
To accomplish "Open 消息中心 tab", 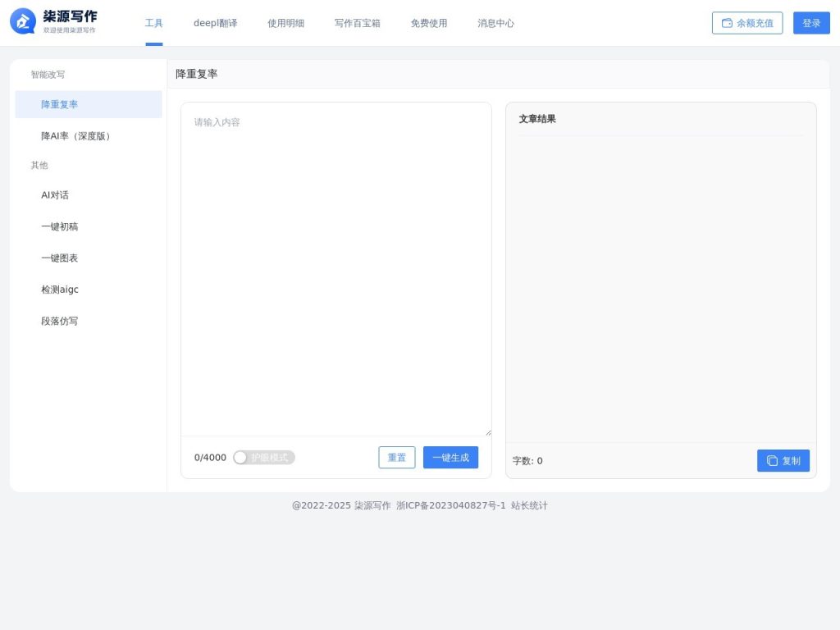I will click(x=496, y=23).
